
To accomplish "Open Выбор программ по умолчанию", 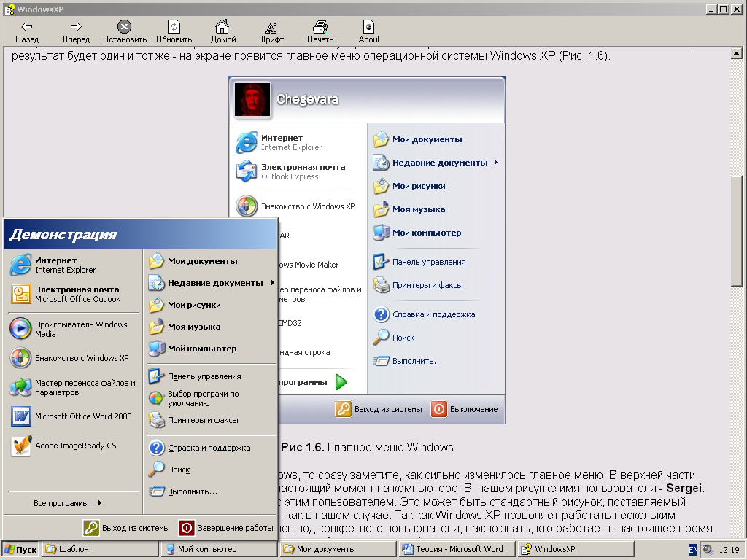I will (211, 398).
